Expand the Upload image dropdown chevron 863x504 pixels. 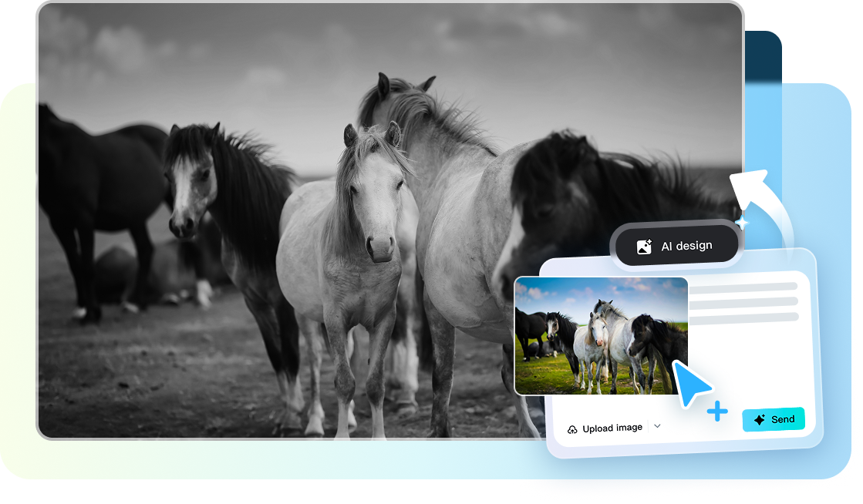coord(657,427)
